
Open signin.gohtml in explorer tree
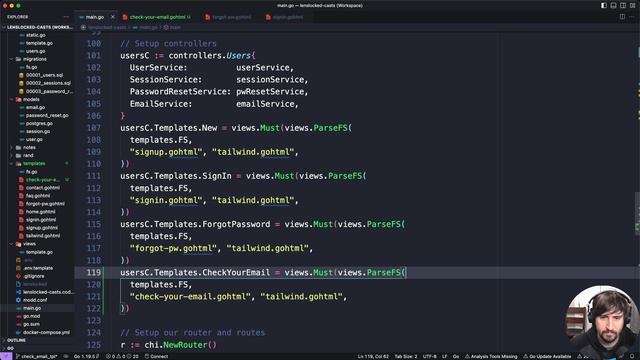[x=41, y=220]
